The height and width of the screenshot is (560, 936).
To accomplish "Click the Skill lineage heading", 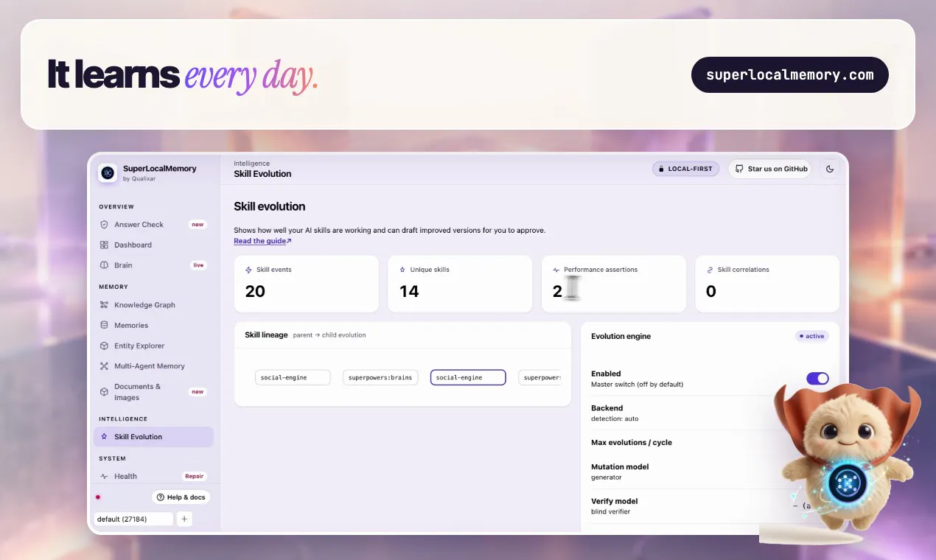I will 266,335.
